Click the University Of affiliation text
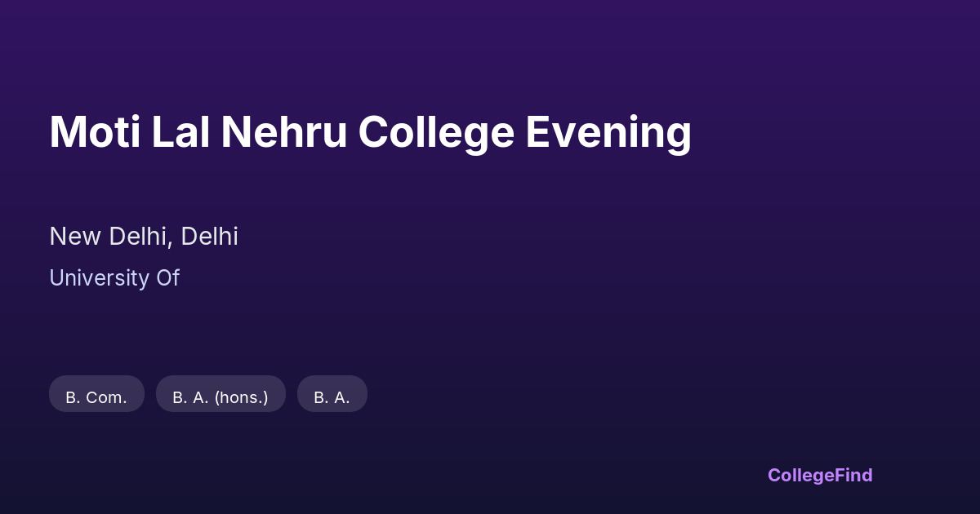Screen dimensions: 980x514 pyautogui.click(x=114, y=278)
